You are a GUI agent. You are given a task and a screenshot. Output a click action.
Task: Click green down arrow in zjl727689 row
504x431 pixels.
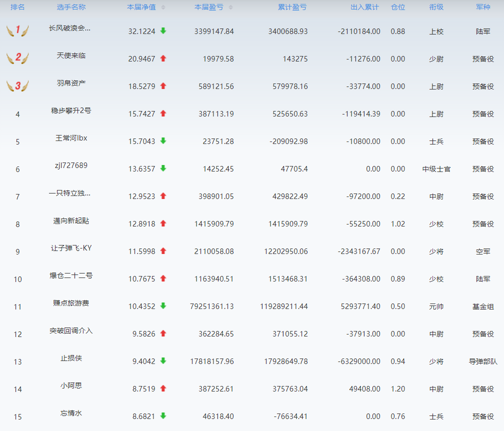(163, 168)
